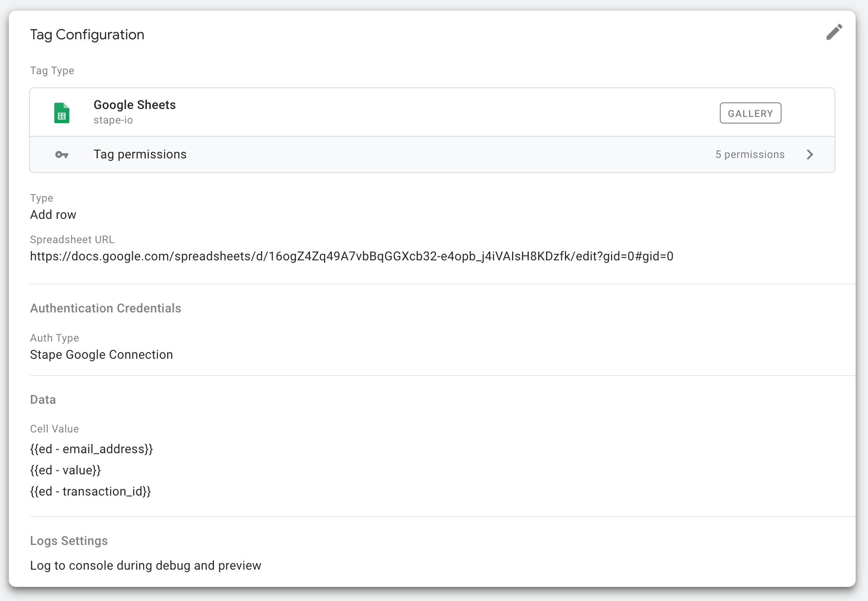Open the Tag permissions row

coord(432,154)
